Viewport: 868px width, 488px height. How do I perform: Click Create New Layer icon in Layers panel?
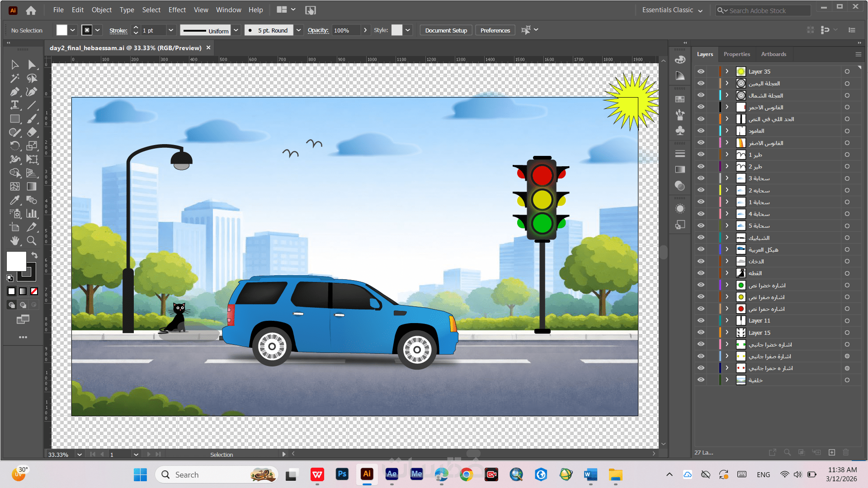832,452
